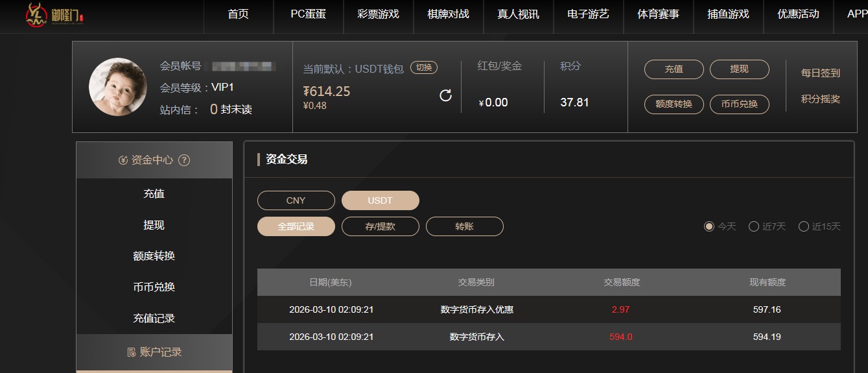Click the document icon beside 账户记录
The height and width of the screenshot is (373, 868).
click(x=131, y=352)
